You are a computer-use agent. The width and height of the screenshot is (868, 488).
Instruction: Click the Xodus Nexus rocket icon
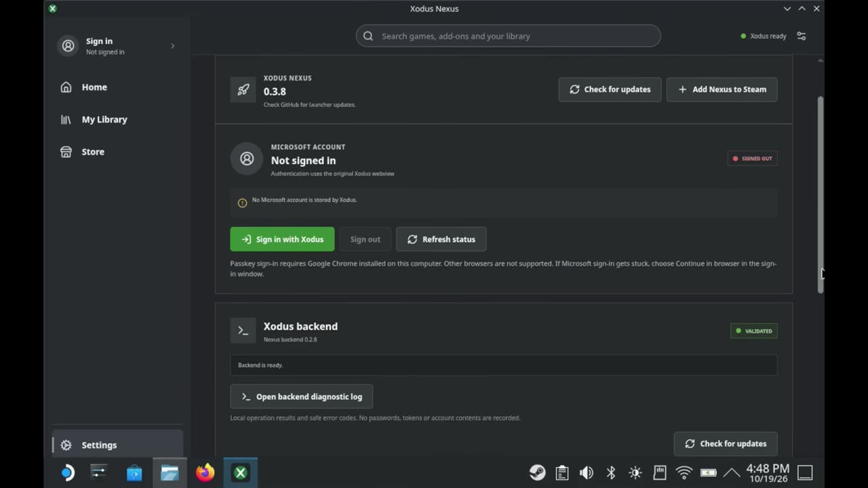click(243, 89)
